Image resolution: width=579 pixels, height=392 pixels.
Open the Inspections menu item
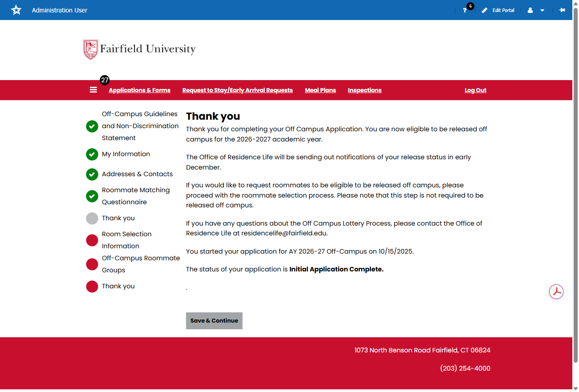364,90
